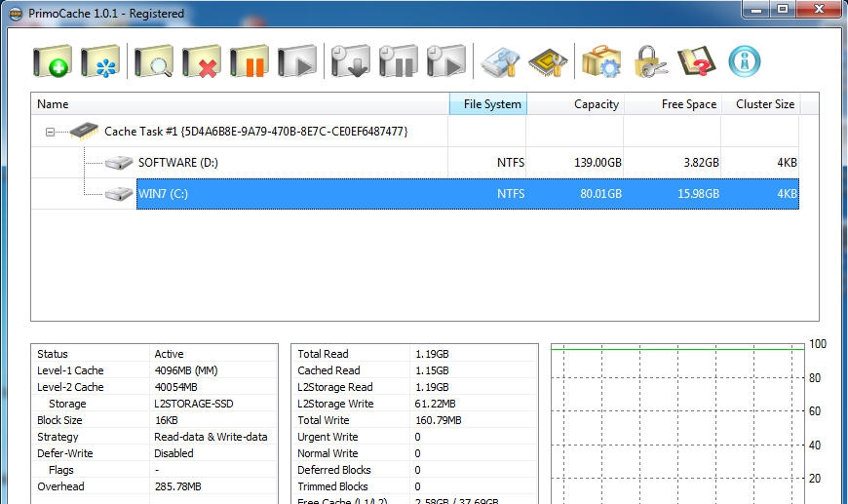Click the create new cache task icon
This screenshot has height=504, width=848.
[52, 61]
